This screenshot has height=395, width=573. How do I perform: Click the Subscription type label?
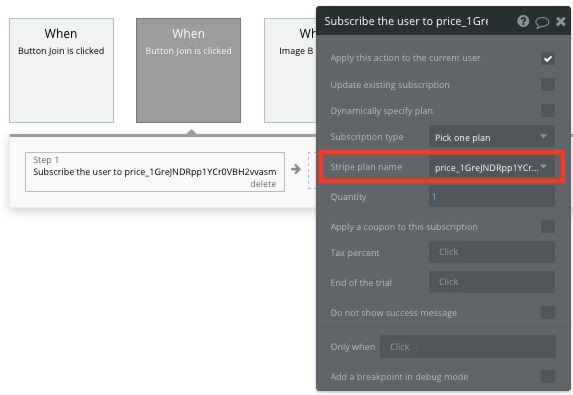point(367,137)
